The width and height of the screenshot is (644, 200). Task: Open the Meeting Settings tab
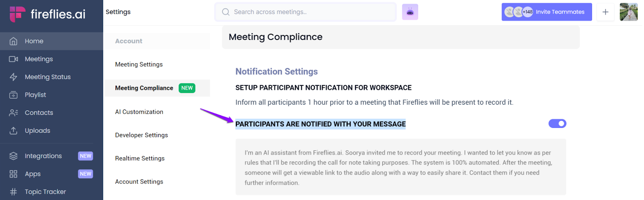pyautogui.click(x=139, y=64)
